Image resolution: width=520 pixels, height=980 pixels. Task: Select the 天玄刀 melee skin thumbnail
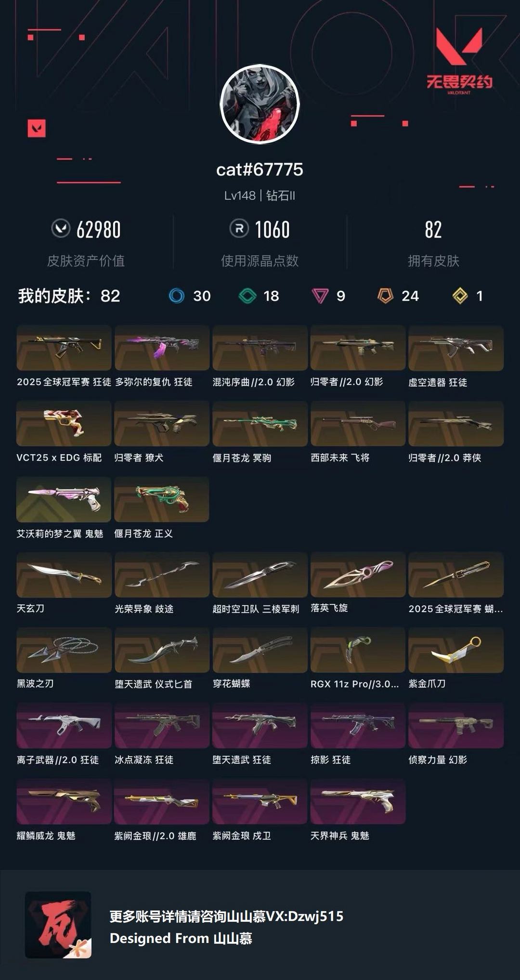pyautogui.click(x=64, y=575)
